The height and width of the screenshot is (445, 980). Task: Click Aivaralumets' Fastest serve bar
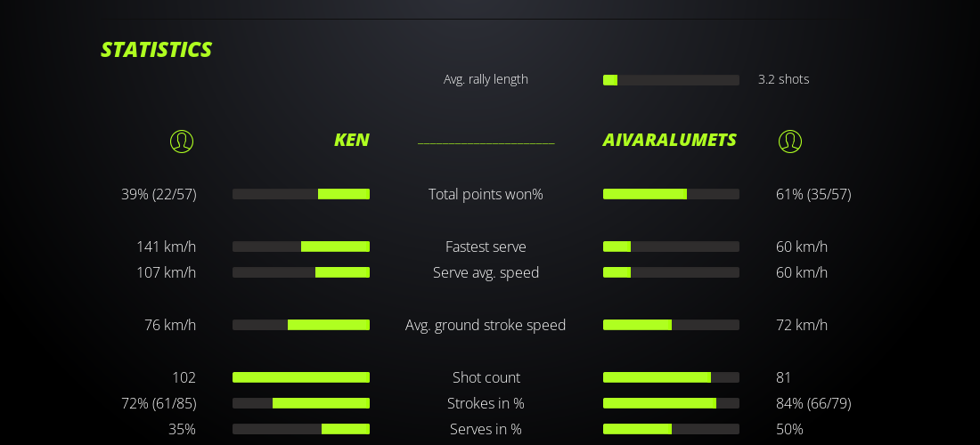tap(671, 247)
